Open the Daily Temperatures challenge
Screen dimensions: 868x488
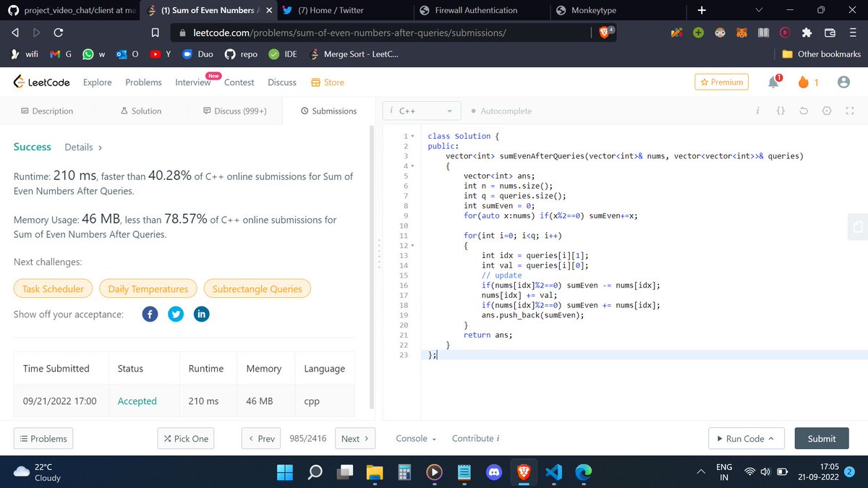coord(148,289)
